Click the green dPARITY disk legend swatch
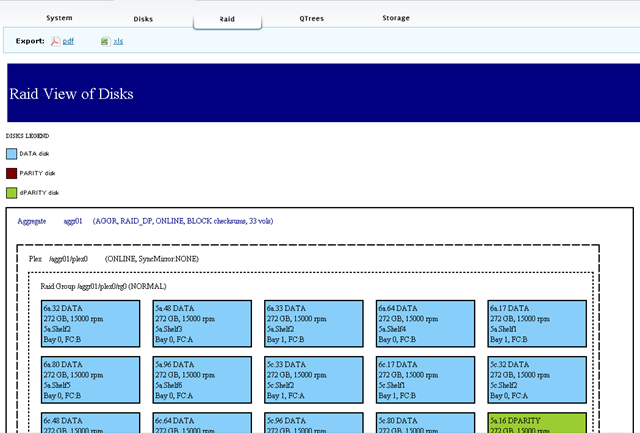This screenshot has height=433, width=640. (x=12, y=192)
